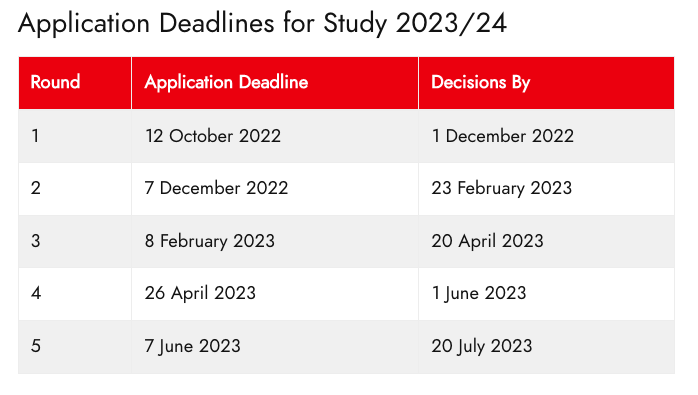Click round number 2 cell
Image resolution: width=698 pixels, height=395 pixels.
[75, 189]
